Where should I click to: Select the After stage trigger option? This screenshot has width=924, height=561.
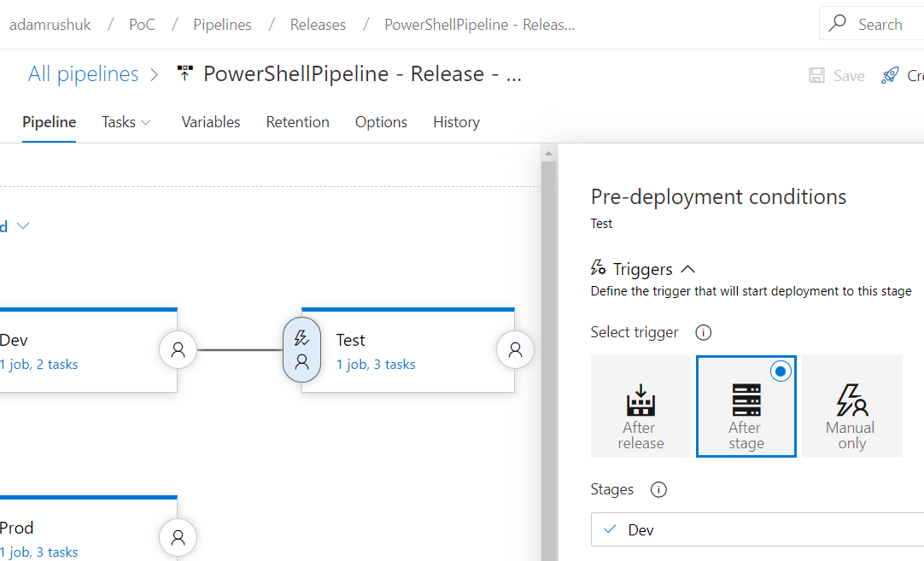(x=746, y=406)
